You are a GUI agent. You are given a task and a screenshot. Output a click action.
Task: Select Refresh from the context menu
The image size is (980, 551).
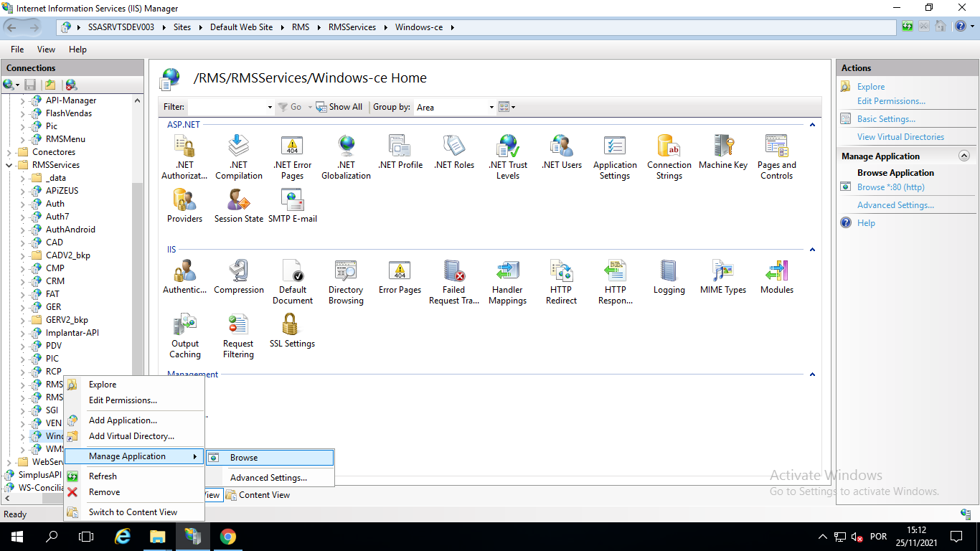134,476
